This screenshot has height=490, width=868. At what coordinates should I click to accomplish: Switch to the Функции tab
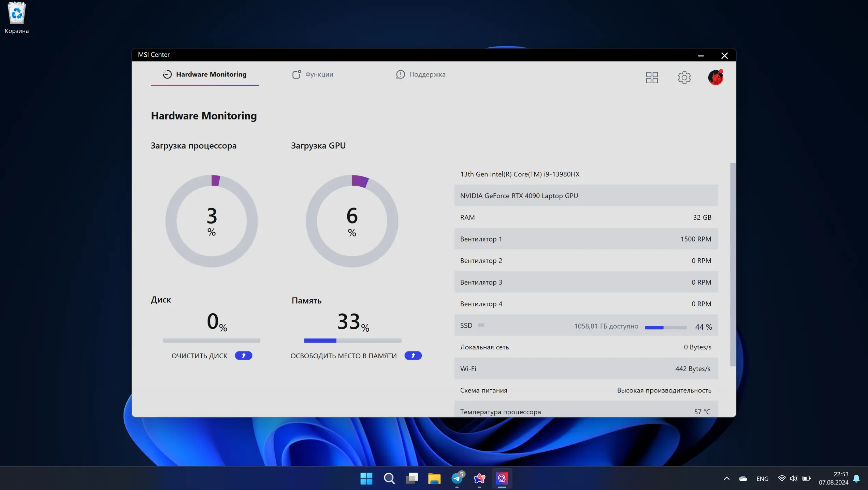[x=313, y=74]
